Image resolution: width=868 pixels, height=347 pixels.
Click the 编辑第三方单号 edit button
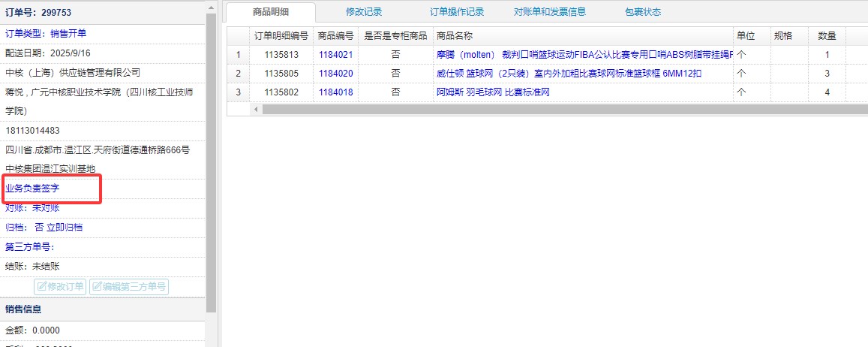pyautogui.click(x=128, y=286)
